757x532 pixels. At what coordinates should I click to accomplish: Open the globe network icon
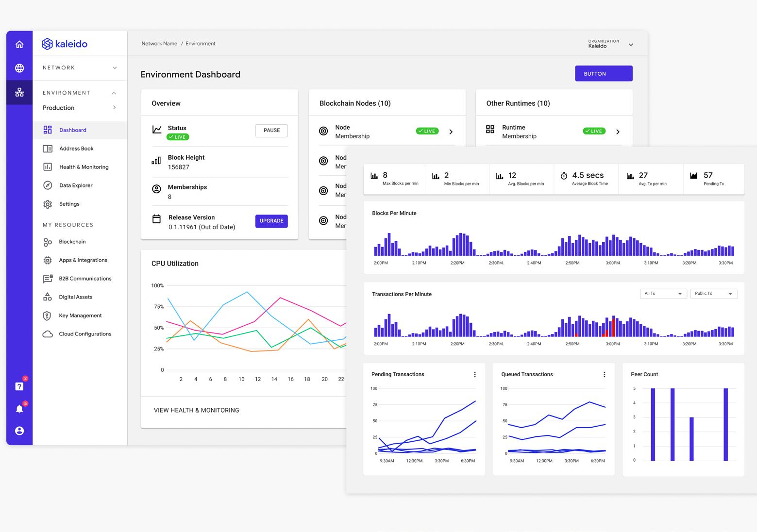(19, 68)
